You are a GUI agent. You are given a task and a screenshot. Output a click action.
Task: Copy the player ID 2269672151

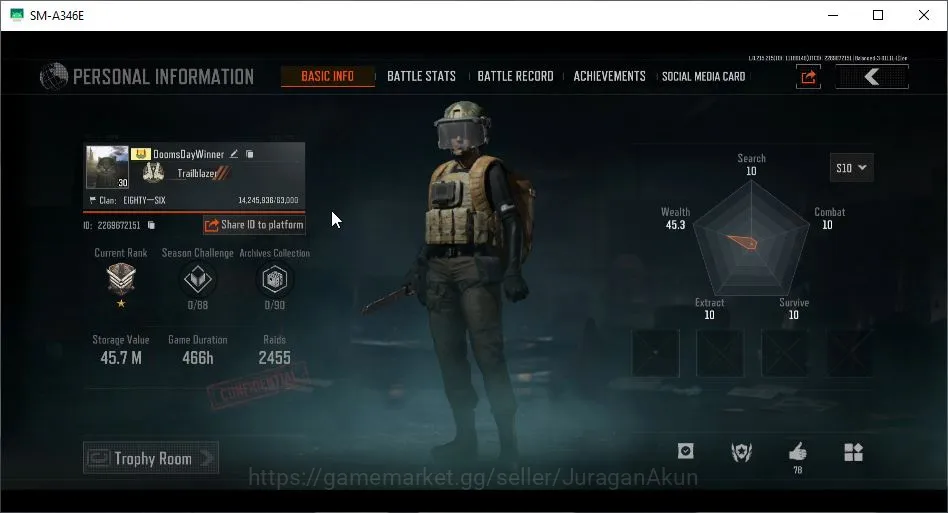(x=151, y=225)
